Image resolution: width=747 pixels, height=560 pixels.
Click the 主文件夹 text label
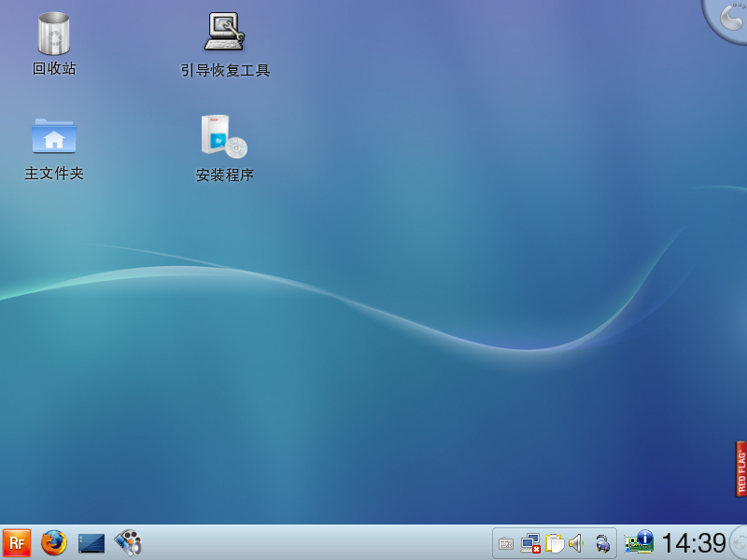pos(53,174)
